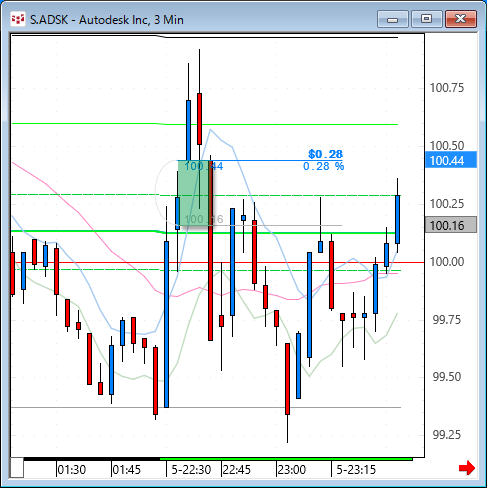
Task: Click the $0.28 measurement label
Action: (x=325, y=154)
